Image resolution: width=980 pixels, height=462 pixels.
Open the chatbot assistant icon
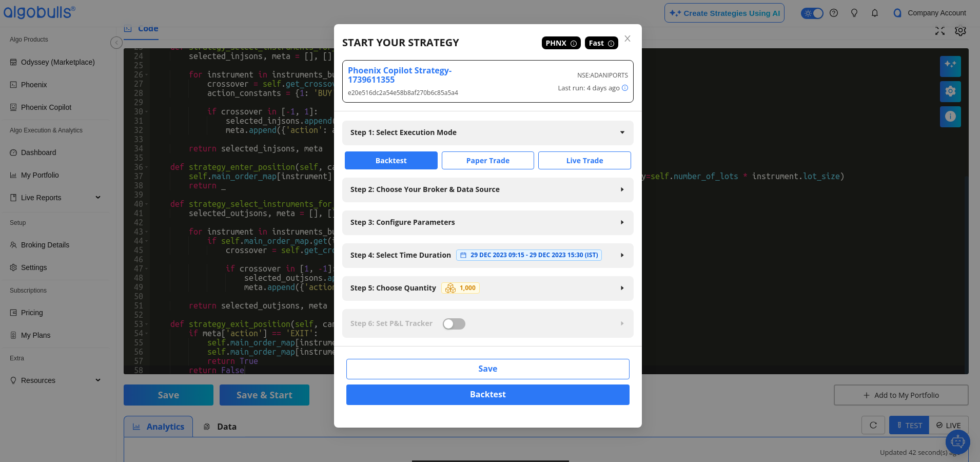pyautogui.click(x=957, y=441)
